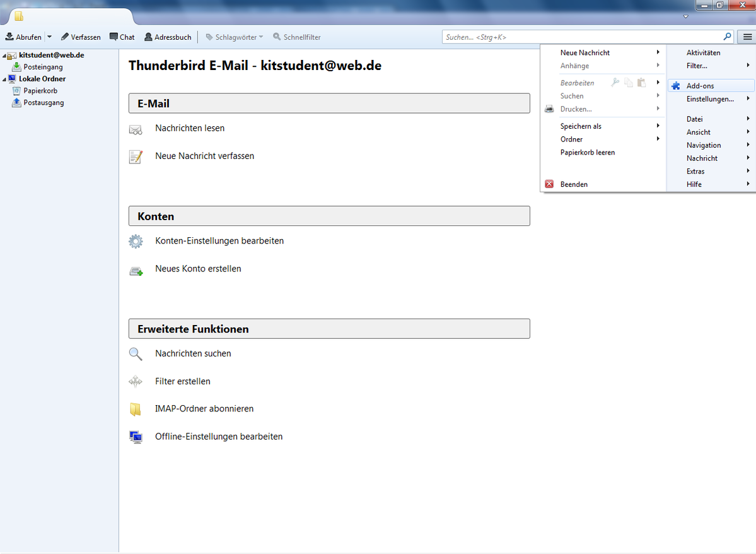Click the tab list dropdown arrow

[685, 16]
